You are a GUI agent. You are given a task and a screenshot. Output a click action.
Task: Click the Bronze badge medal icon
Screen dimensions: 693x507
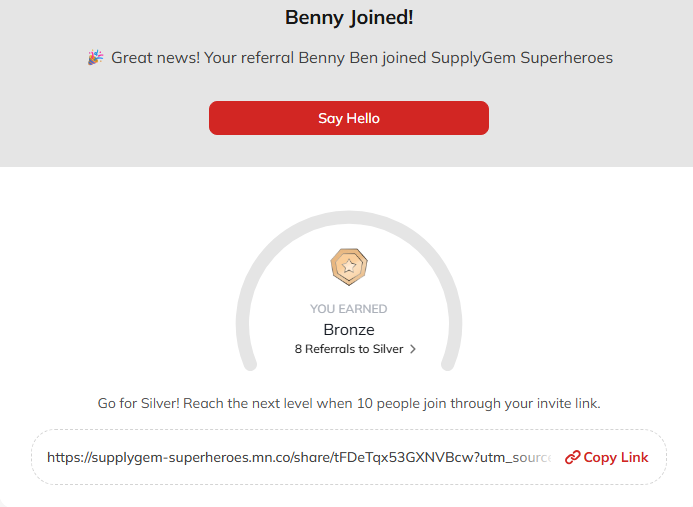click(x=349, y=267)
